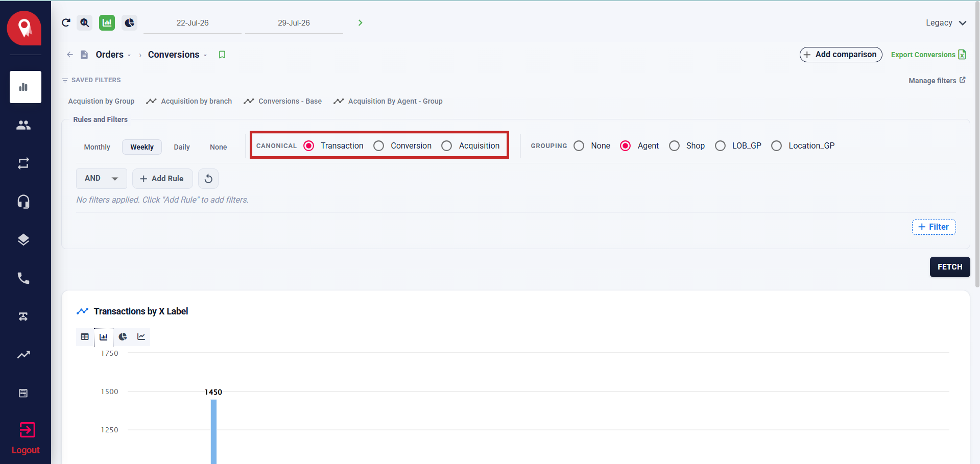The image size is (980, 464).
Task: Click Add comparison button
Action: pyautogui.click(x=841, y=55)
